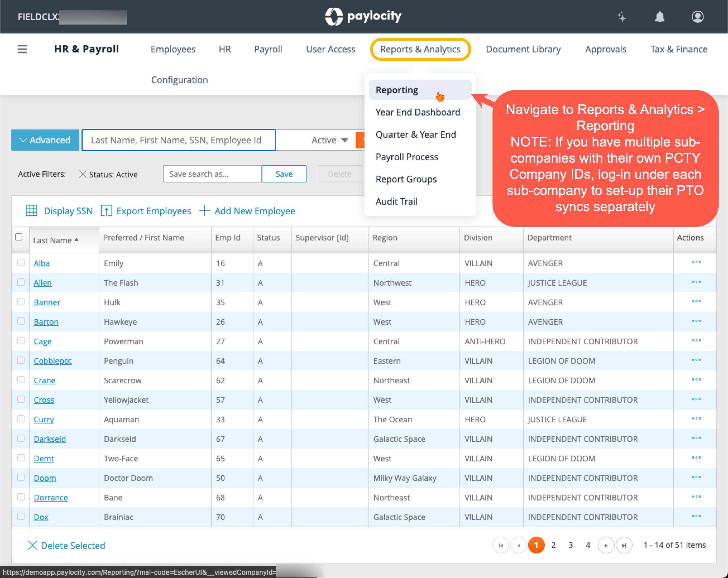This screenshot has height=578, width=728.
Task: Choose Audit Trail menu item
Action: tap(396, 201)
